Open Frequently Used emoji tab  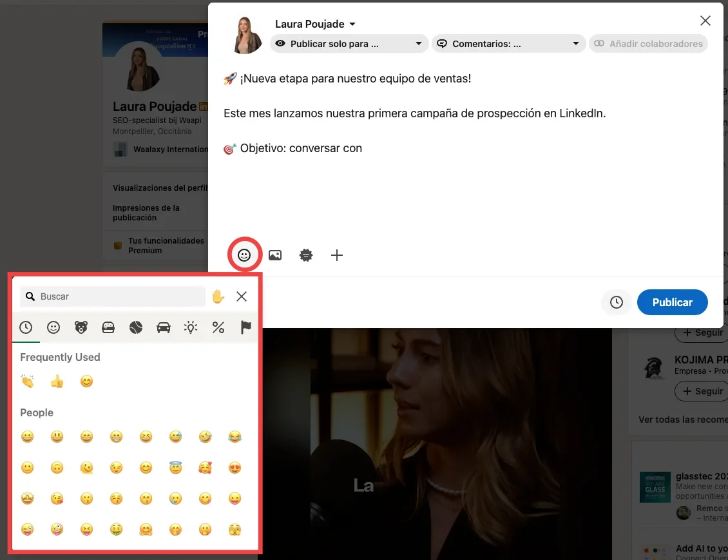click(26, 327)
